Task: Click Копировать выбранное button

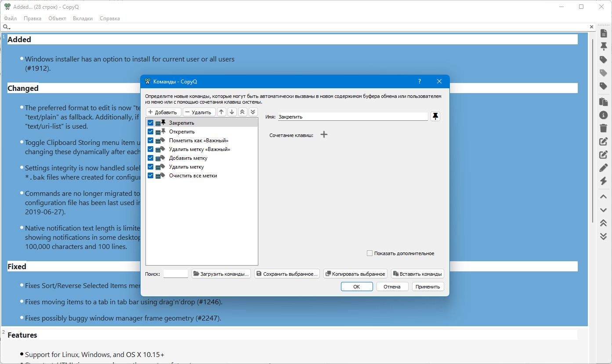Action: (x=355, y=274)
